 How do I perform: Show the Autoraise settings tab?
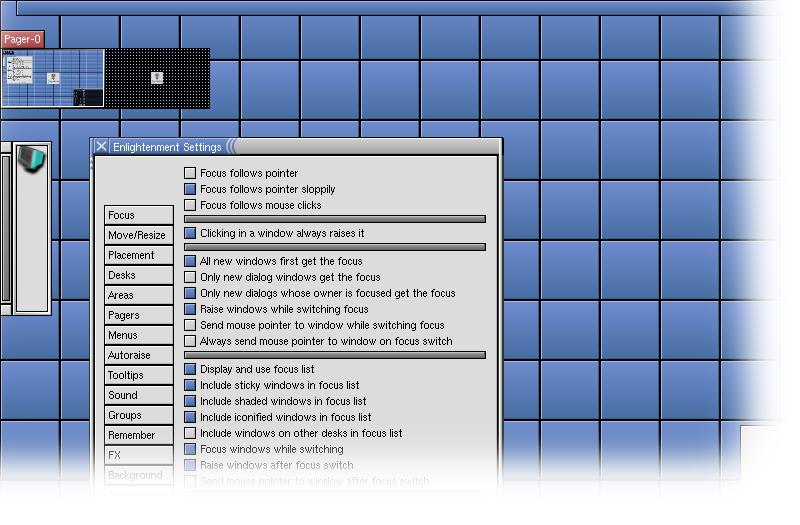coord(139,355)
